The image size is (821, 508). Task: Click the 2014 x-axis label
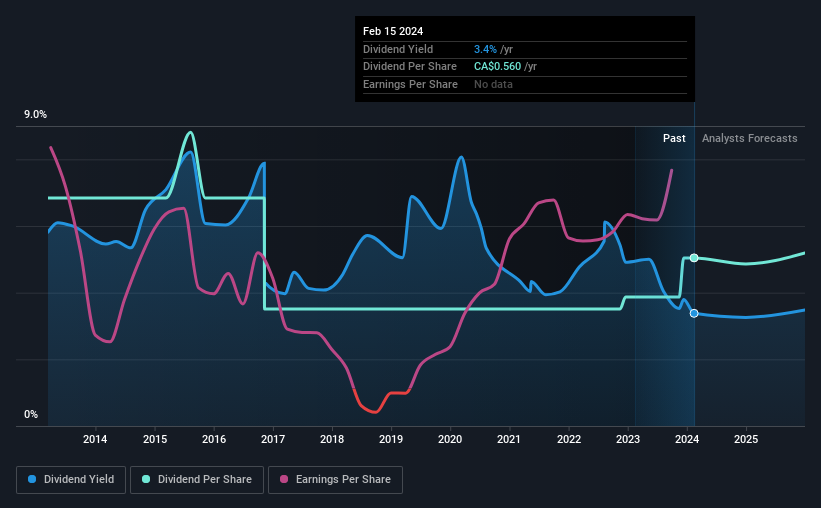coord(95,439)
